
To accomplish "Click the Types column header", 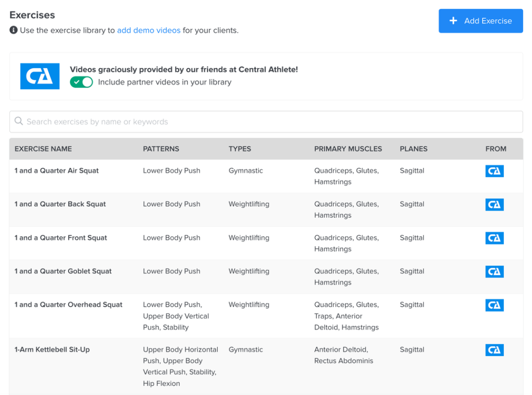I will 240,149.
